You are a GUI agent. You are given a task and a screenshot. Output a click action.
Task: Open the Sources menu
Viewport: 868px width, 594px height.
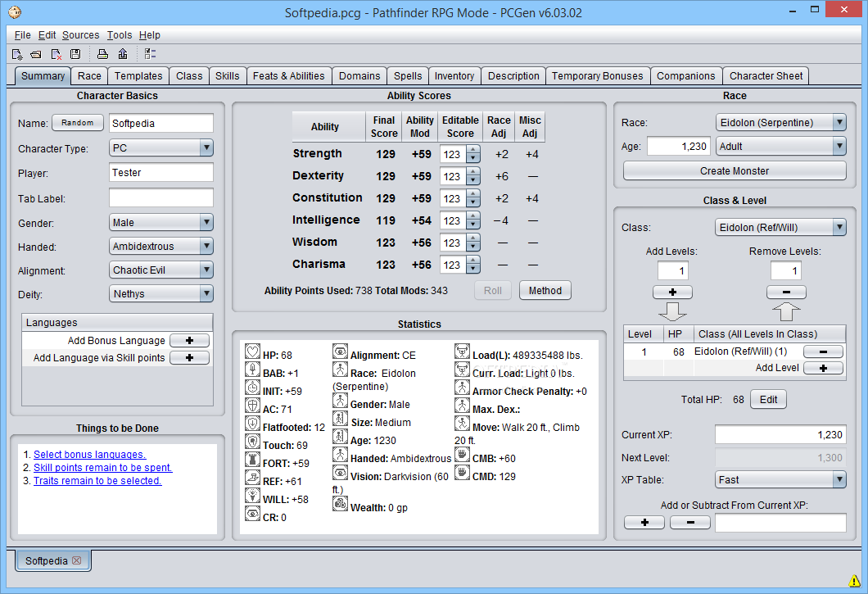coord(81,35)
